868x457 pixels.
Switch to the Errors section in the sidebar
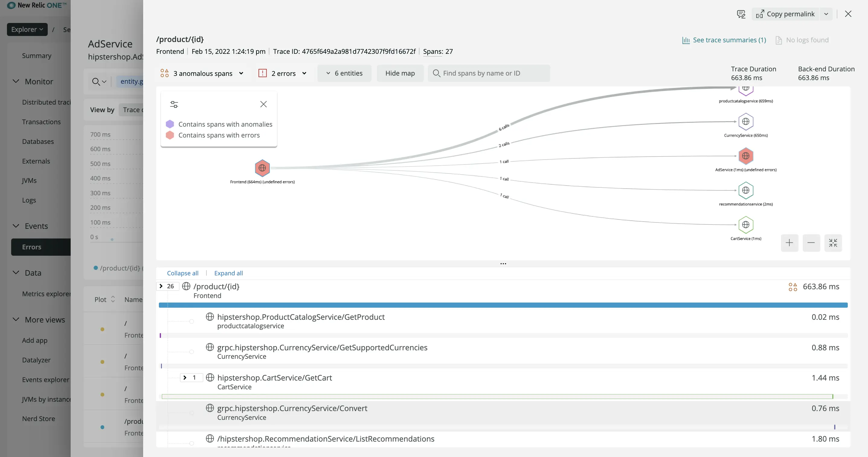click(32, 247)
